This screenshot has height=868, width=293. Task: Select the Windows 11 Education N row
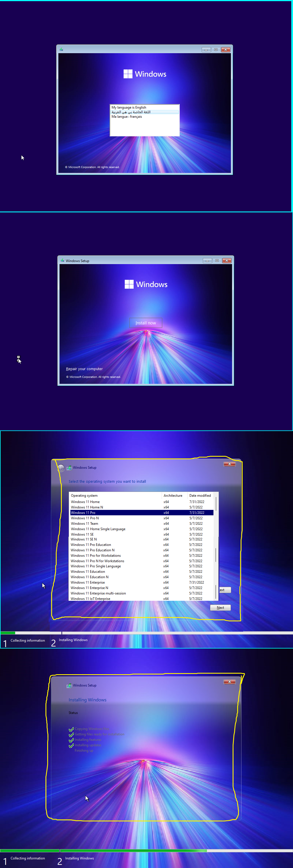point(142,577)
